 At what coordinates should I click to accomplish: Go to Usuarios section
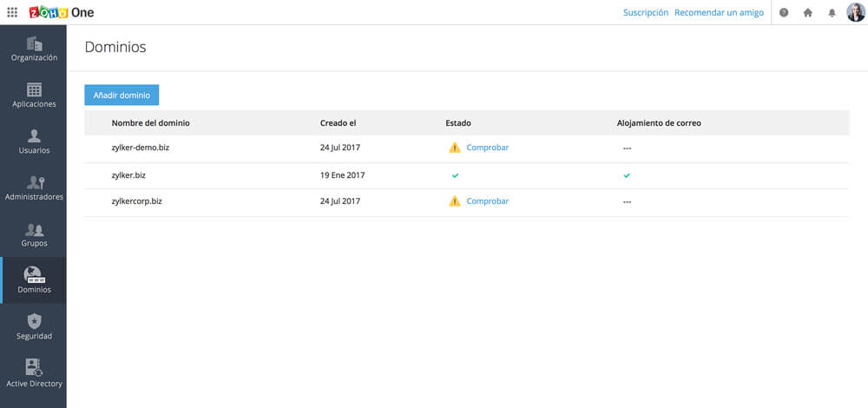click(x=34, y=141)
